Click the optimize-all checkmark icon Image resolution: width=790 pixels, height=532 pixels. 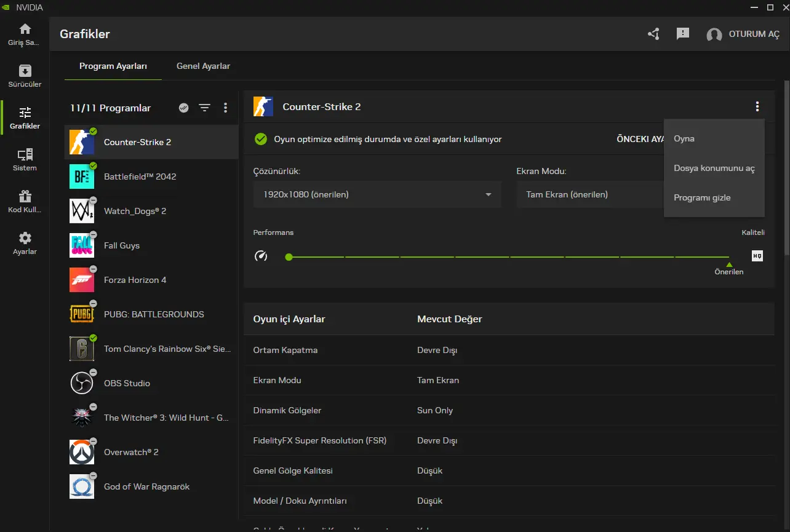pos(183,108)
